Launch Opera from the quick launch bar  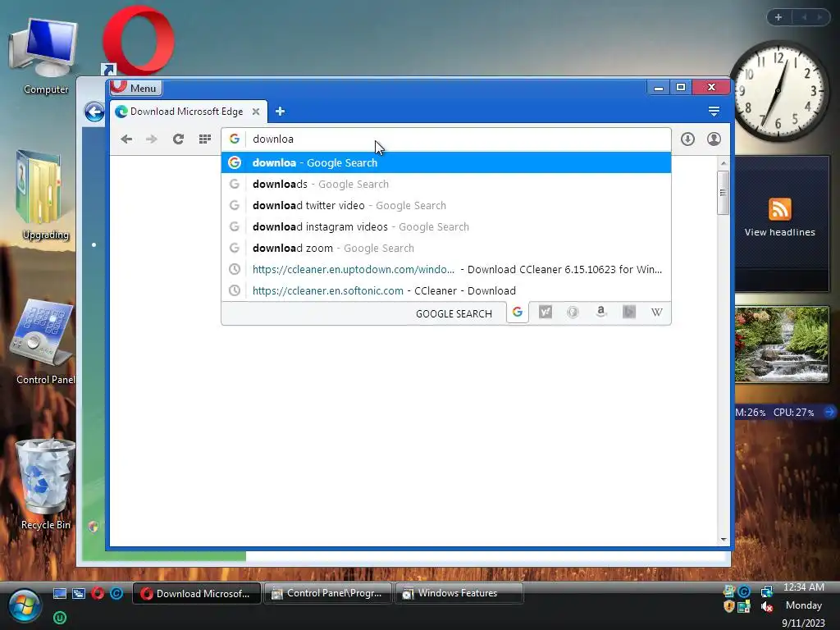coord(98,593)
